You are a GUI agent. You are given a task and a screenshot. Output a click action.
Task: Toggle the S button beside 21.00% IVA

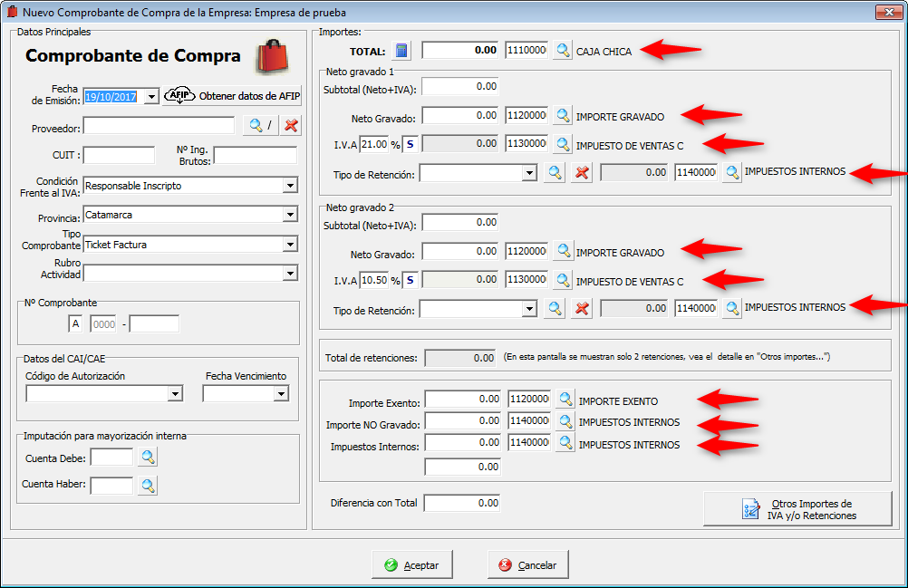(x=411, y=144)
